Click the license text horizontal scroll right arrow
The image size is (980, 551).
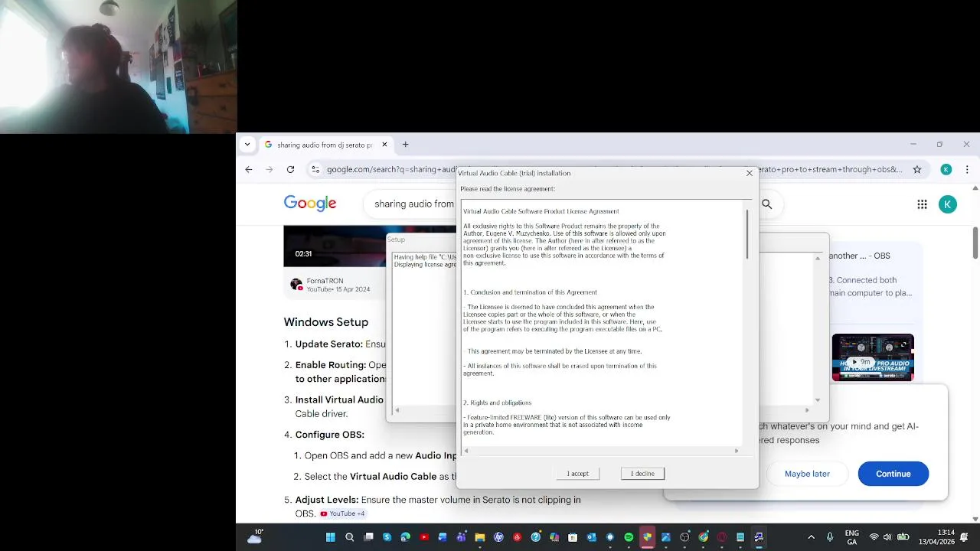pyautogui.click(x=737, y=451)
